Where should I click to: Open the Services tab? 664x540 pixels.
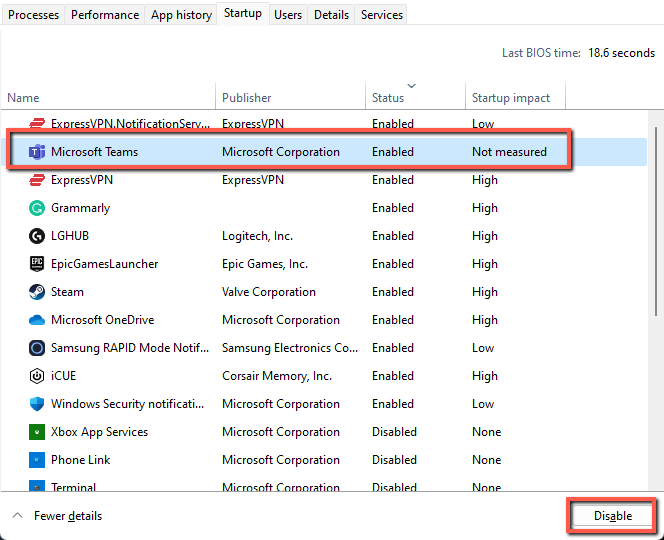click(x=382, y=15)
